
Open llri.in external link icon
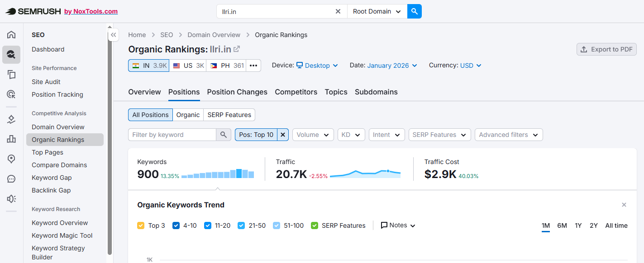237,49
